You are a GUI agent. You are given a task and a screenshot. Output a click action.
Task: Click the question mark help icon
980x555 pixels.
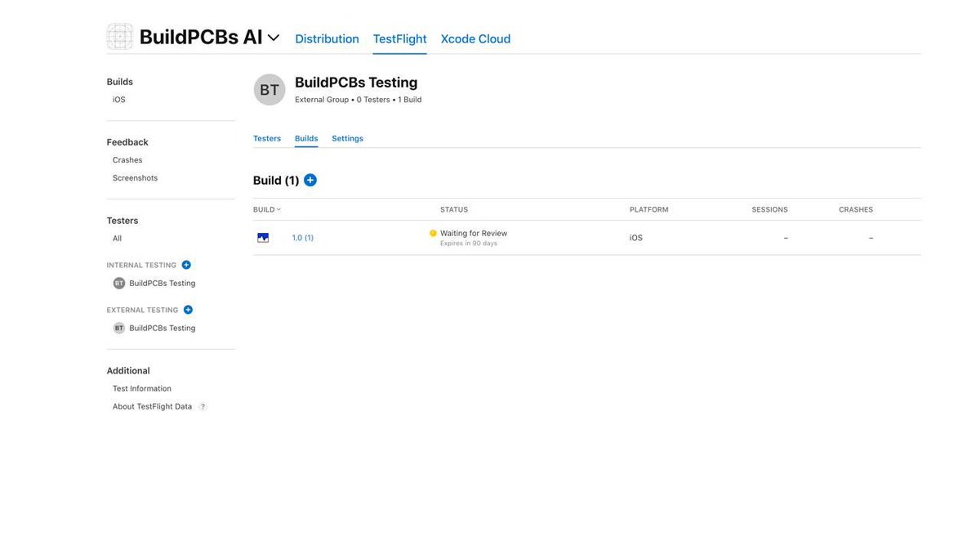(203, 407)
